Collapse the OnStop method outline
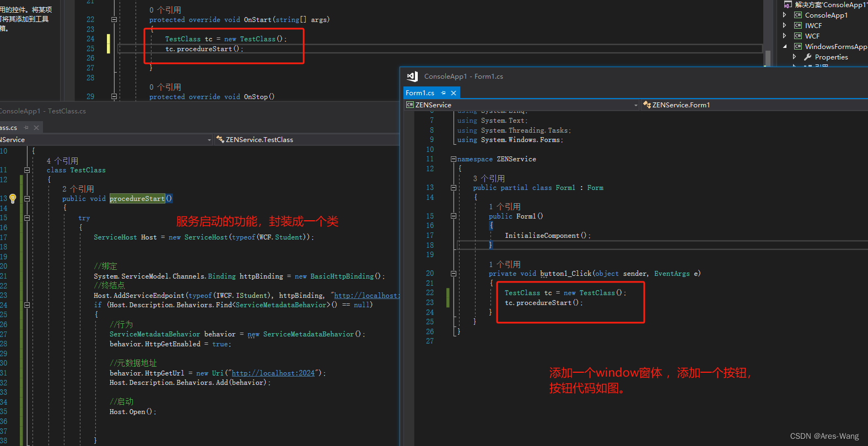The height and width of the screenshot is (446, 868). (x=114, y=96)
